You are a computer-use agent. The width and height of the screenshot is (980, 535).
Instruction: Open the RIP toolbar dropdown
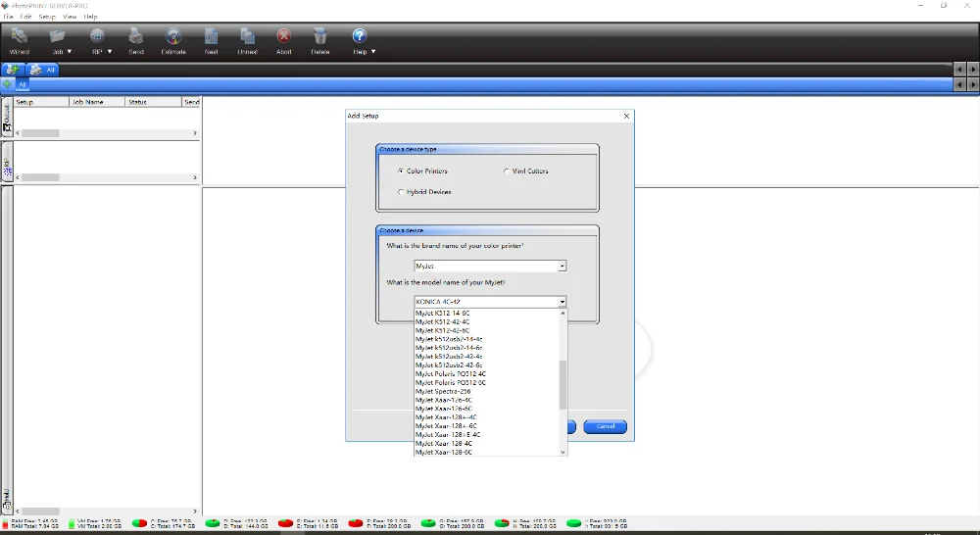110,52
